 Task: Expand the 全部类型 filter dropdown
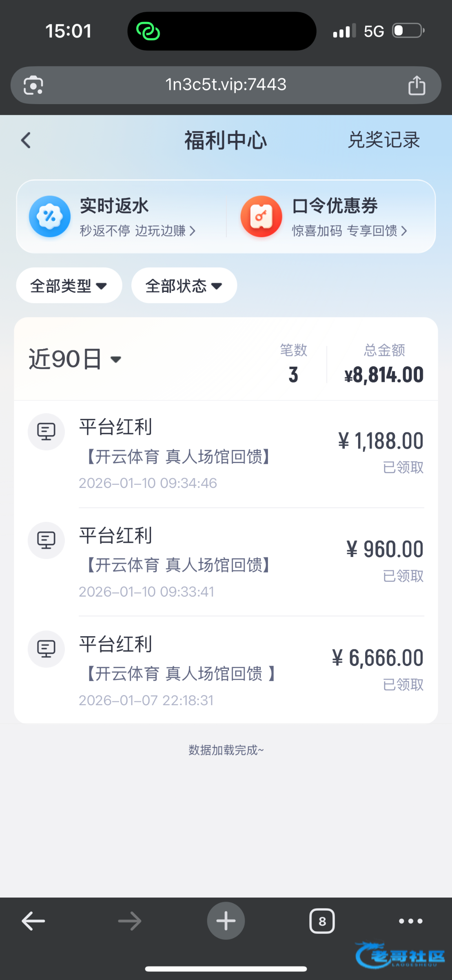click(x=69, y=285)
